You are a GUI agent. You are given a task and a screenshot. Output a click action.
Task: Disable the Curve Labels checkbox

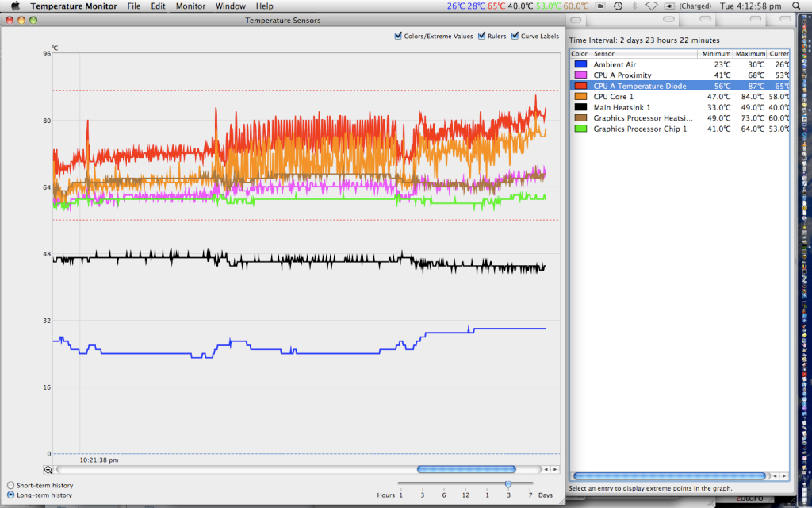[x=515, y=36]
